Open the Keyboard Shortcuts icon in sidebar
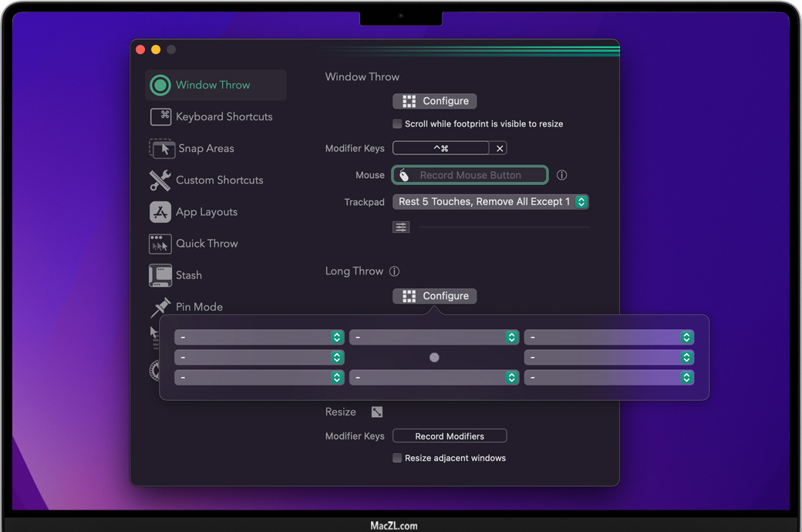The image size is (802, 532). pos(160,116)
